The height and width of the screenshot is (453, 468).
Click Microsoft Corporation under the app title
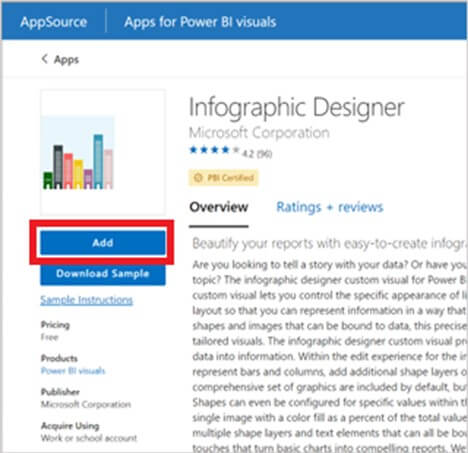259,133
